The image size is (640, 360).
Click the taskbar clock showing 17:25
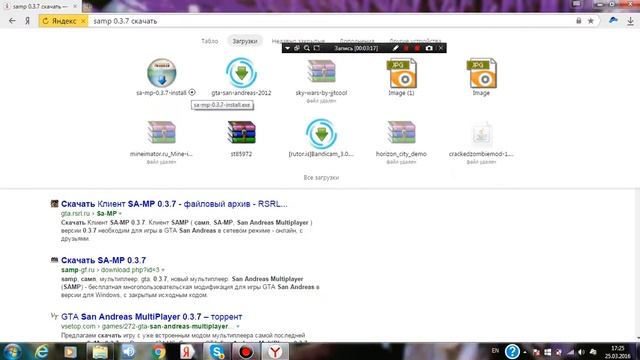(618, 351)
